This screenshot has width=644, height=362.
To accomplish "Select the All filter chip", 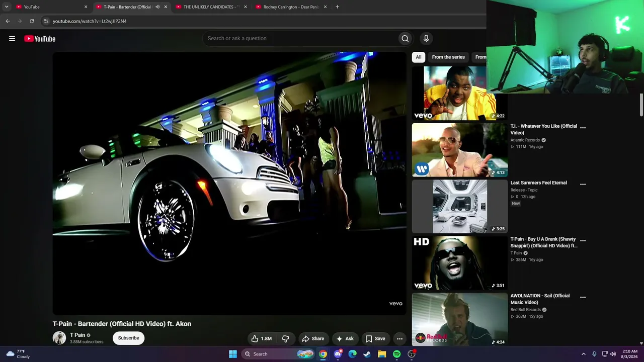I will (x=419, y=57).
